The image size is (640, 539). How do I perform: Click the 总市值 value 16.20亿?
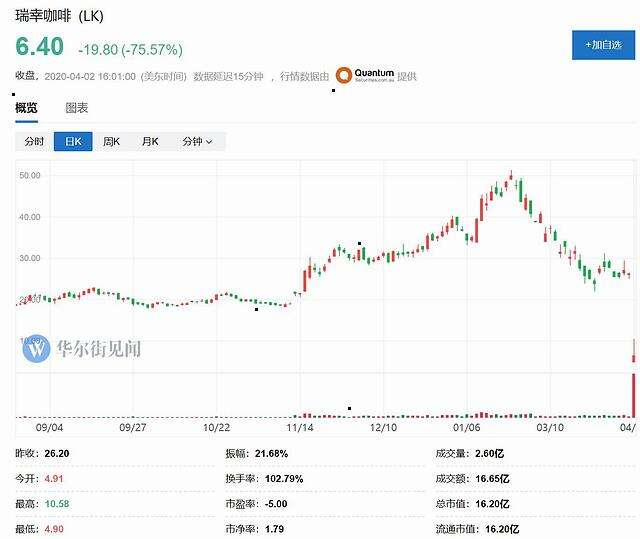coord(492,504)
